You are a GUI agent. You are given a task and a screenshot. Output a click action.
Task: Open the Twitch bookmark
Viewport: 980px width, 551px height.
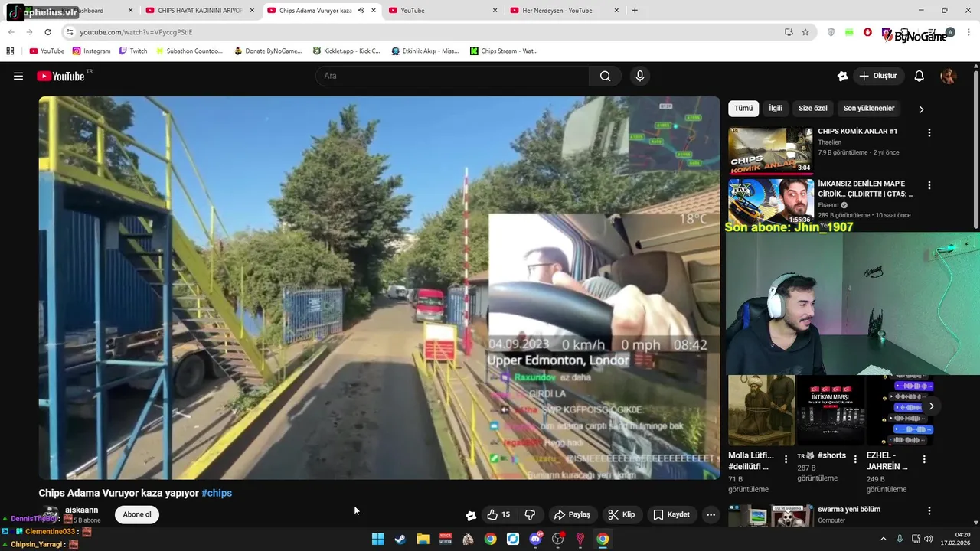coord(133,51)
